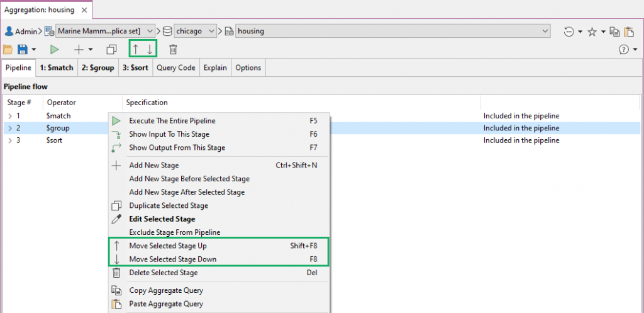Choose Exclude Stage From Pipeline

pos(174,232)
